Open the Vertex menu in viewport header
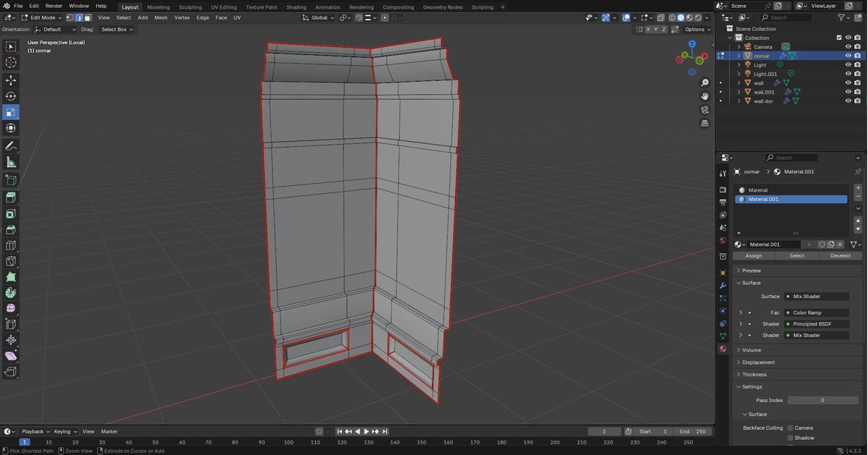 pyautogui.click(x=182, y=17)
